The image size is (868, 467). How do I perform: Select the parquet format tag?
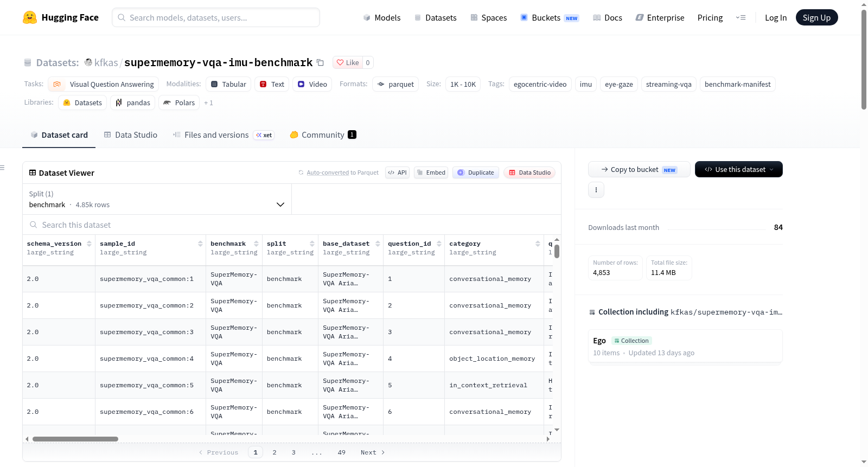tap(395, 84)
